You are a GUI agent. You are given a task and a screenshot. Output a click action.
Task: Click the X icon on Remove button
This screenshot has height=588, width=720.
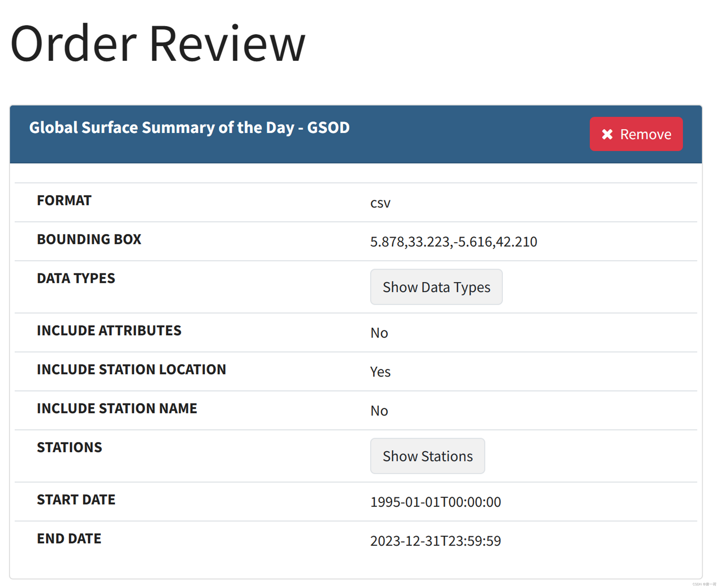coord(607,134)
